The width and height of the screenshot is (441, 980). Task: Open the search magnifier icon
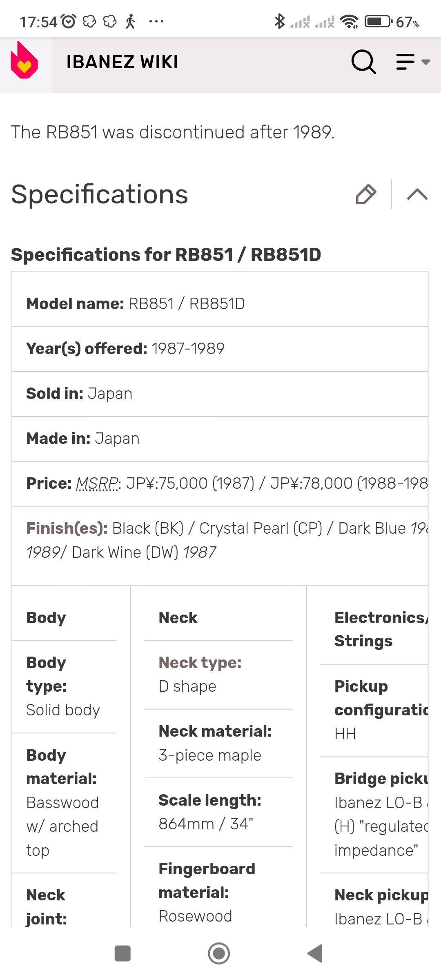click(363, 62)
